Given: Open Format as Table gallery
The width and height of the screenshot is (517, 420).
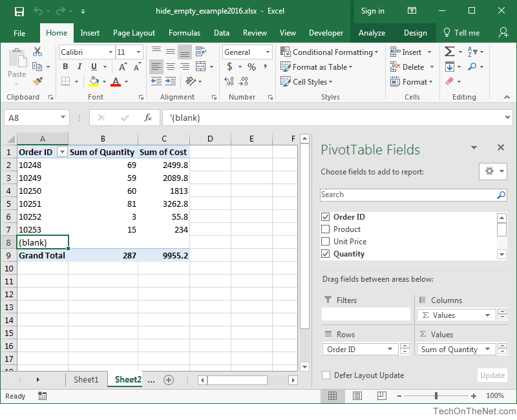Looking at the screenshot, I should [x=317, y=67].
